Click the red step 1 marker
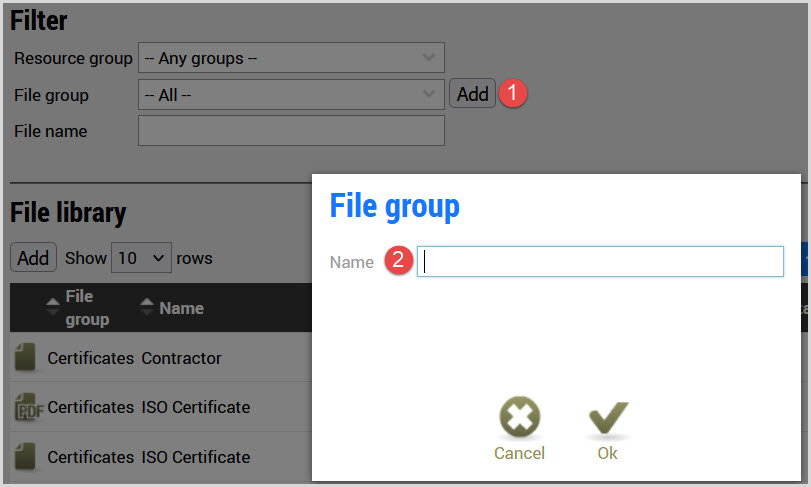Viewport: 811px width, 487px height. tap(513, 94)
